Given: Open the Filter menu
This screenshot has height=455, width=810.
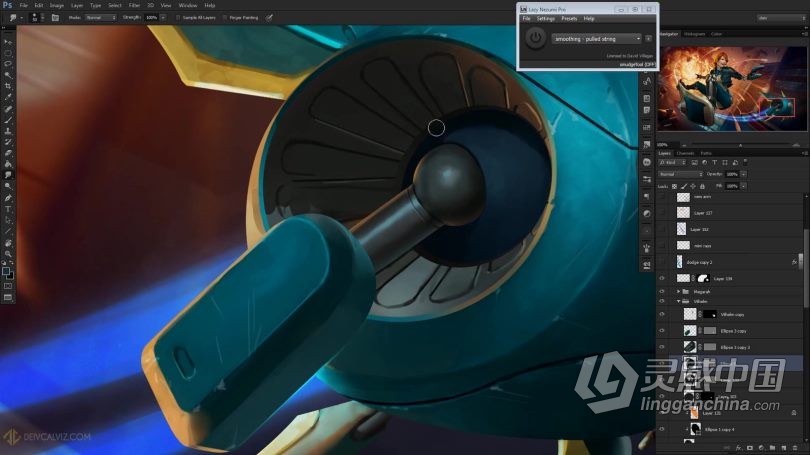Looking at the screenshot, I should (134, 5).
